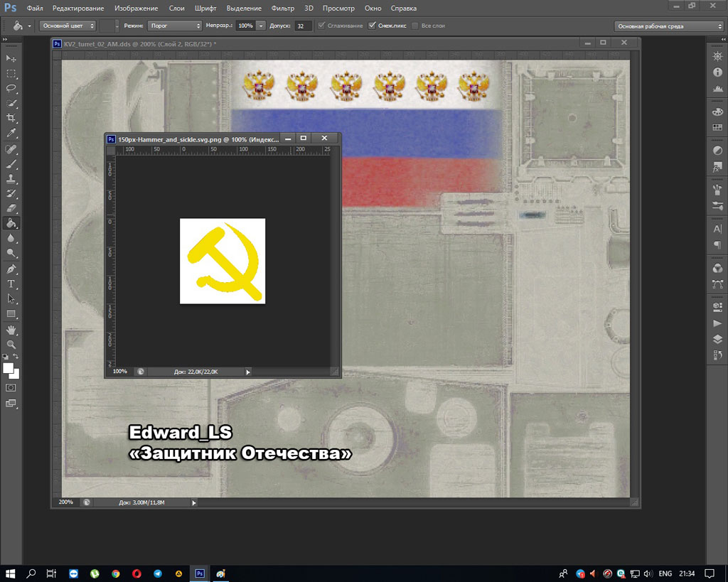The height and width of the screenshot is (582, 728).
Task: Select the Clone Stamp tool
Action: (11, 178)
